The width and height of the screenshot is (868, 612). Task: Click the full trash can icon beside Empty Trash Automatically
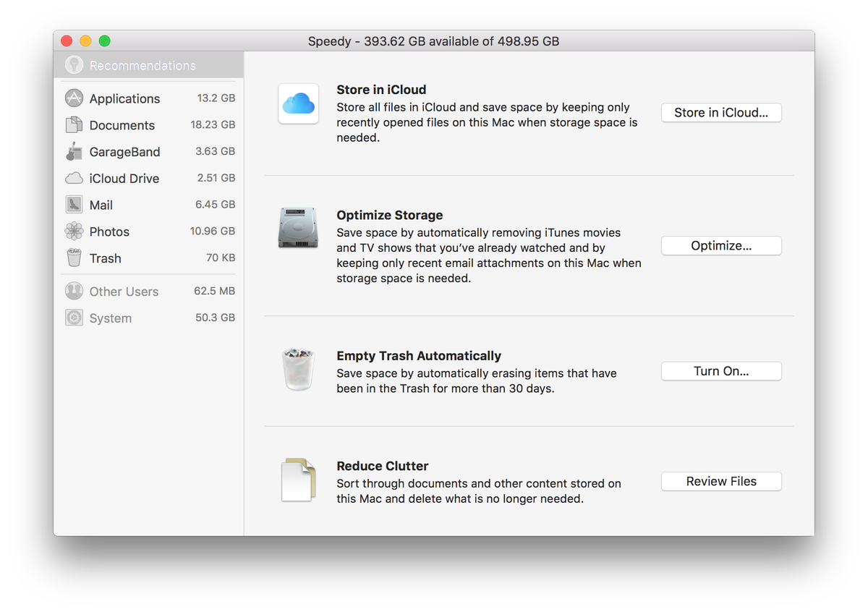click(x=299, y=370)
